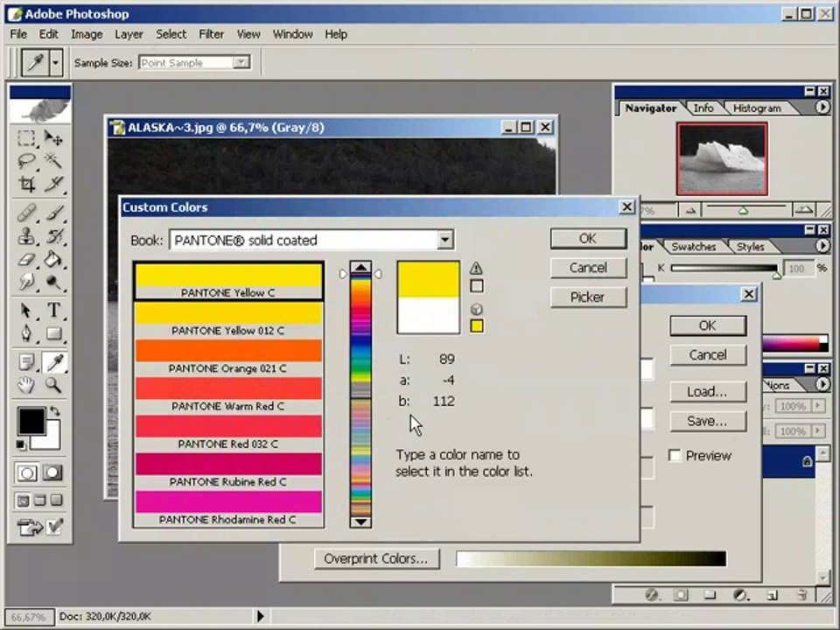The image size is (840, 630).
Task: Click the default colors icon
Action: pyautogui.click(x=20, y=444)
